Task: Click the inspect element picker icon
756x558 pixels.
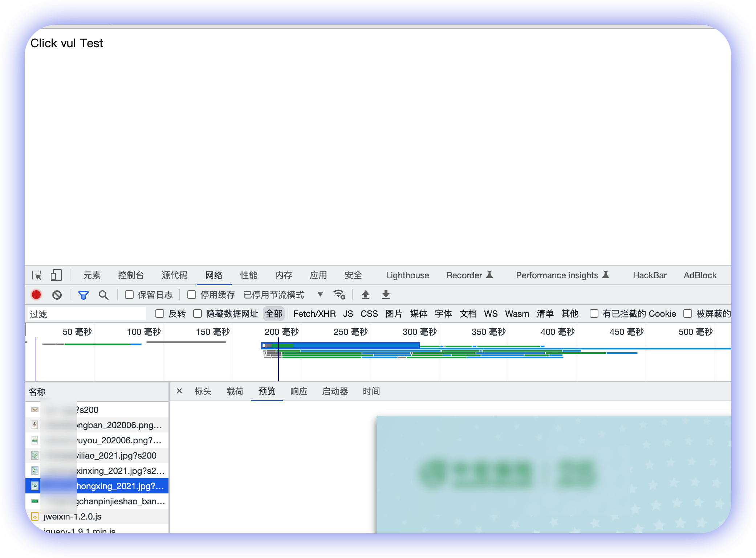Action: click(37, 275)
